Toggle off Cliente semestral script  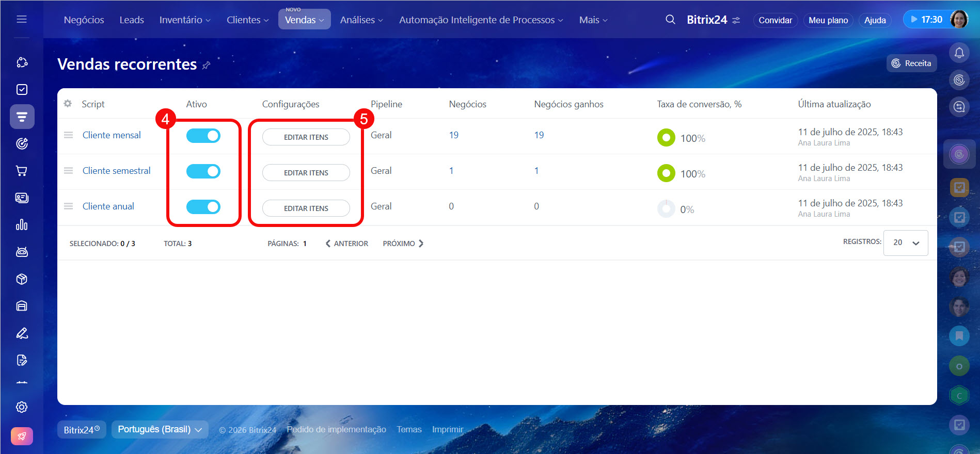(x=203, y=171)
